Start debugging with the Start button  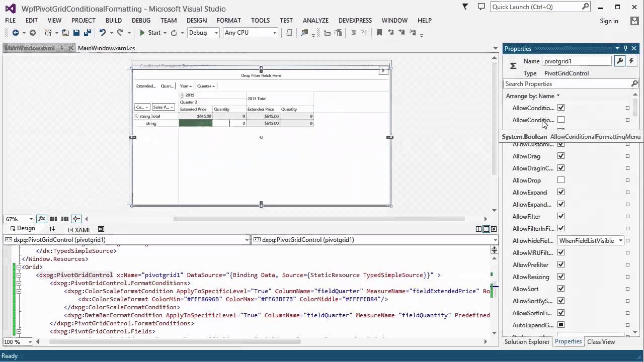click(150, 33)
